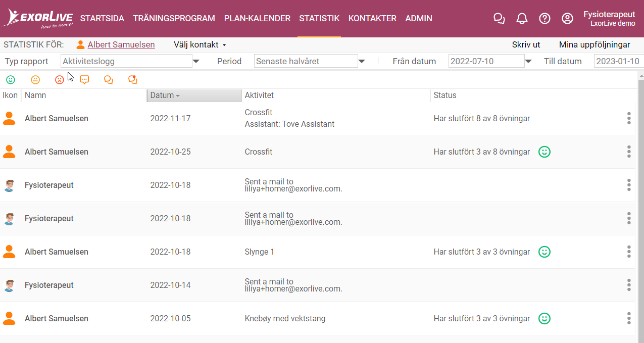Click 'Knebøy med vektstang' activity cell
Viewport: 644px width, 343px height.
click(285, 318)
